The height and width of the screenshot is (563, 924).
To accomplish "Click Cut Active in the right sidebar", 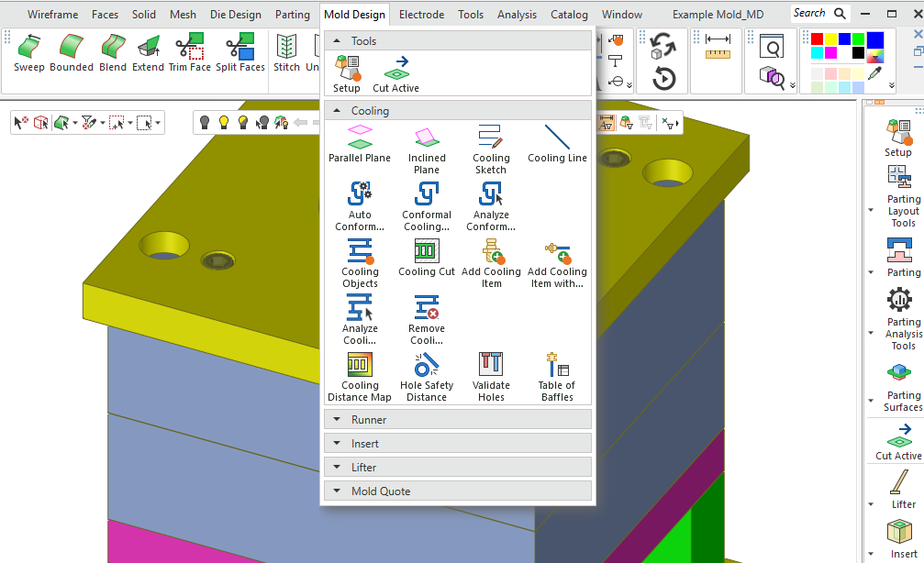I will (898, 441).
